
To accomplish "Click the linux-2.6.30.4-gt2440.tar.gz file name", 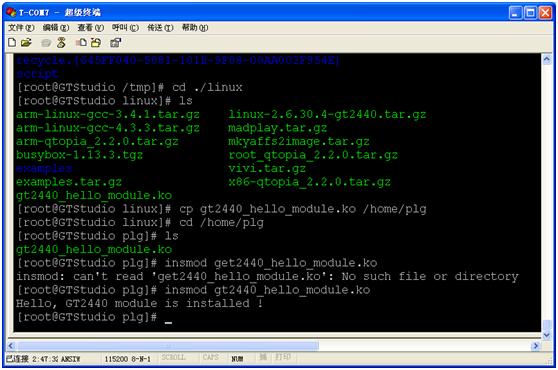I will pyautogui.click(x=327, y=115).
